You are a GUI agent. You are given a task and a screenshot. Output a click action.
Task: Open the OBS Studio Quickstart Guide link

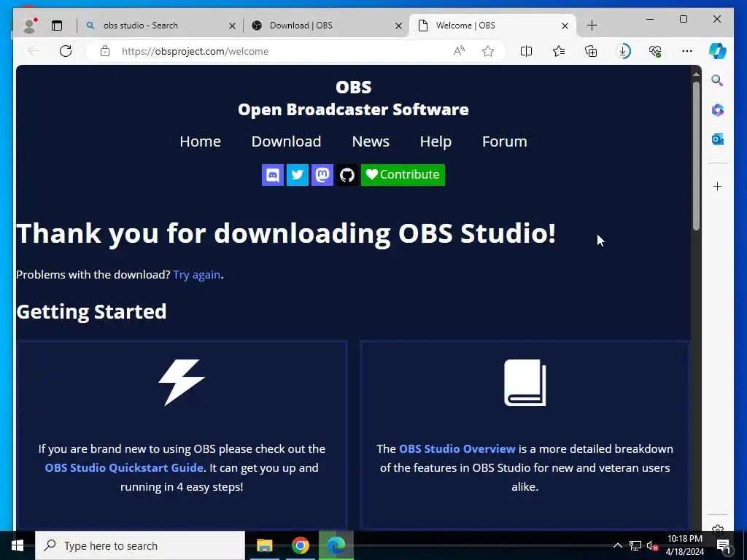pos(124,467)
